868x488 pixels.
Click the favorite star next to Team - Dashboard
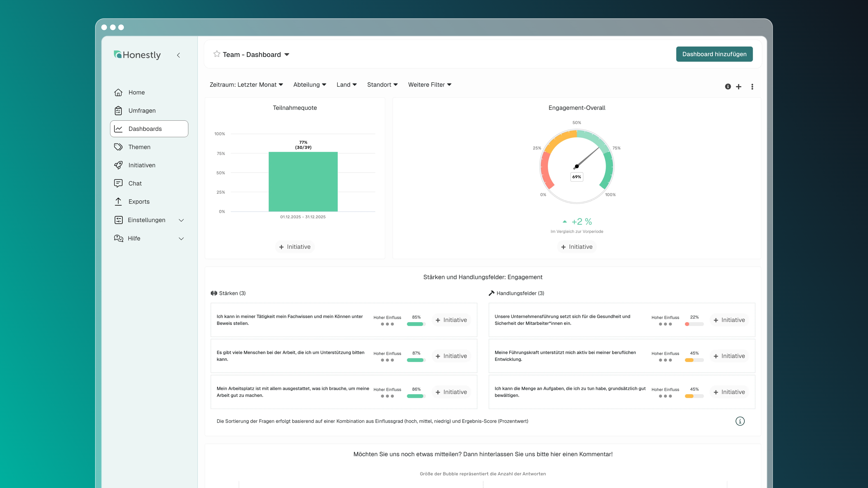pos(217,54)
